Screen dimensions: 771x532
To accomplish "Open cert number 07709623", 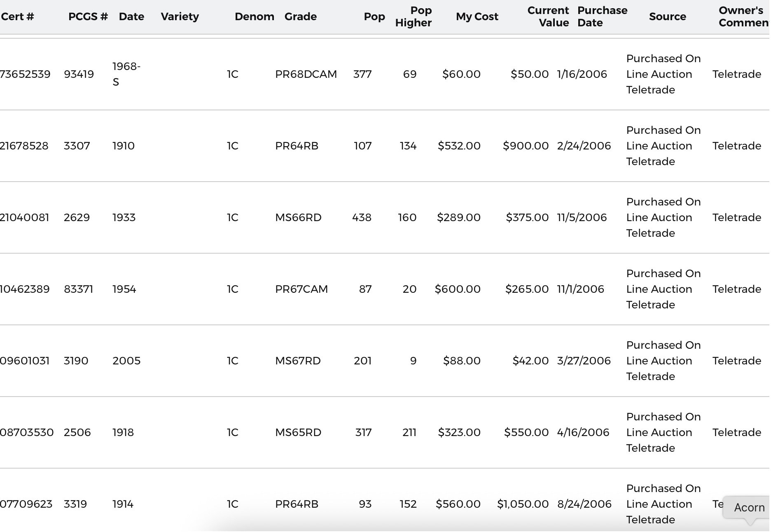I will 26,504.
